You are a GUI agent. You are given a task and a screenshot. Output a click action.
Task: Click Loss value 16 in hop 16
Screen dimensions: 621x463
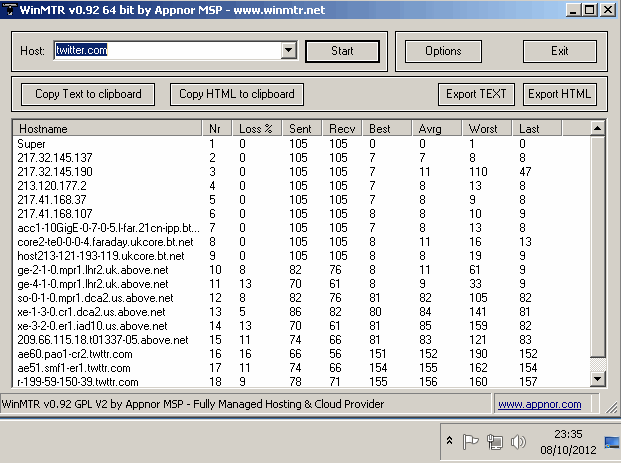click(245, 354)
